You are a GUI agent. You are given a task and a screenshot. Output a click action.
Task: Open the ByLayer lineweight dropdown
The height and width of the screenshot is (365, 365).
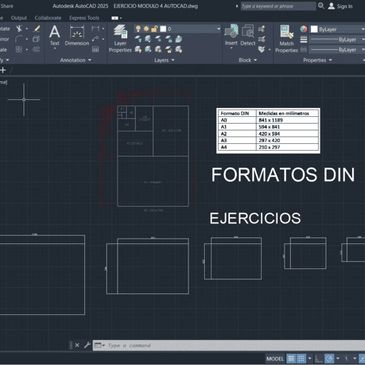(x=338, y=40)
